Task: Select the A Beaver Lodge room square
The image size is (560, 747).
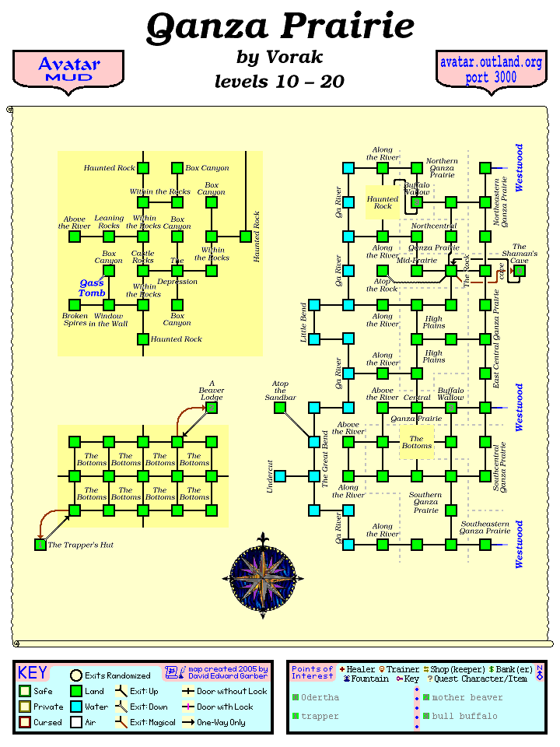Action: [x=212, y=407]
